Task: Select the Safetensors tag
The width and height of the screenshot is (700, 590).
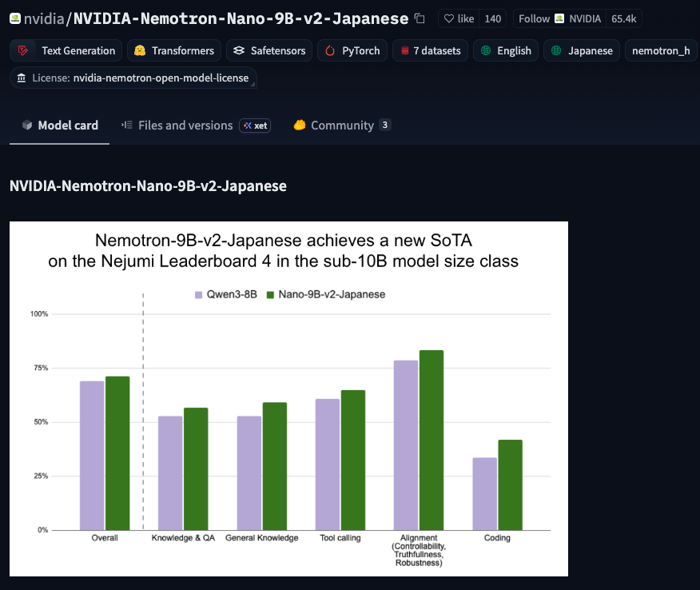Action: (x=269, y=50)
